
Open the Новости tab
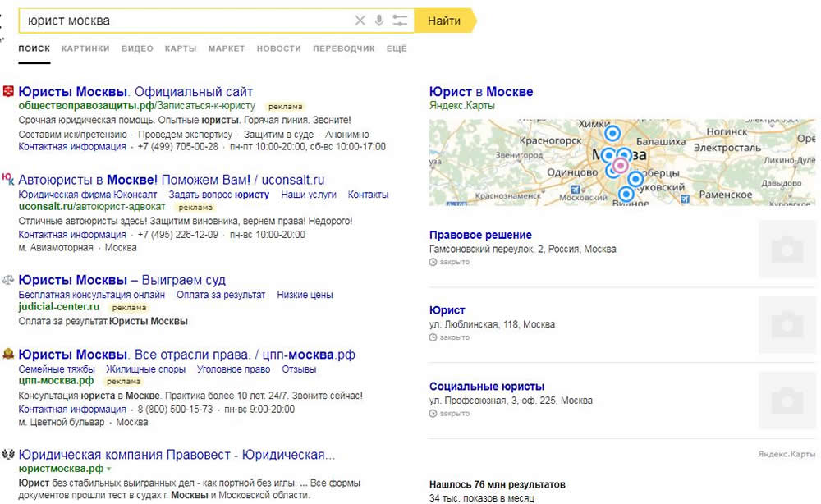click(278, 48)
